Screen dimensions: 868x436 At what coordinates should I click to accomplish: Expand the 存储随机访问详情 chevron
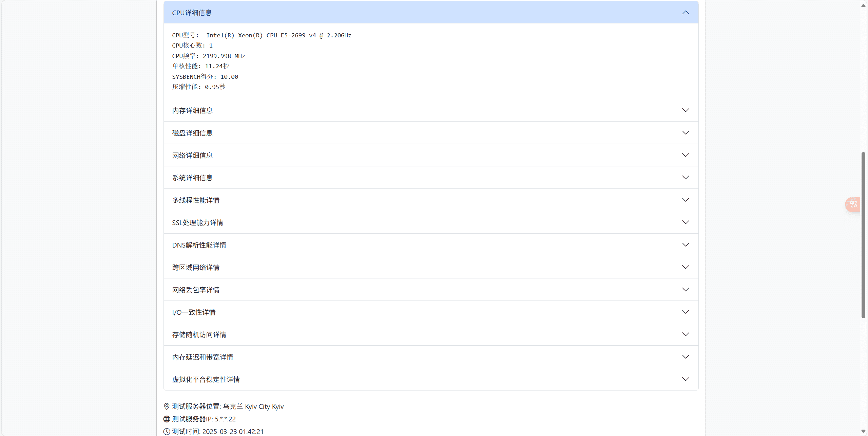click(x=686, y=334)
